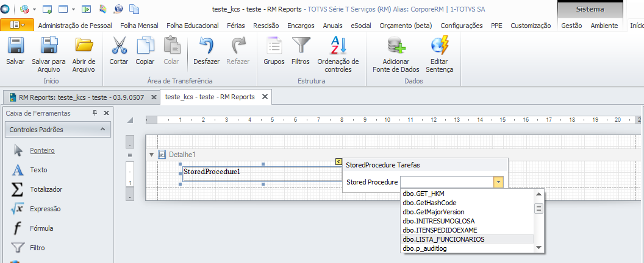
Task: Open Configurações ribbon tab
Action: click(462, 26)
